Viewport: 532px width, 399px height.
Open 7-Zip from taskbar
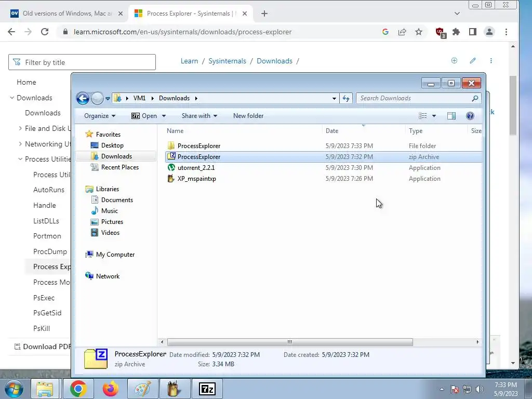click(x=207, y=389)
